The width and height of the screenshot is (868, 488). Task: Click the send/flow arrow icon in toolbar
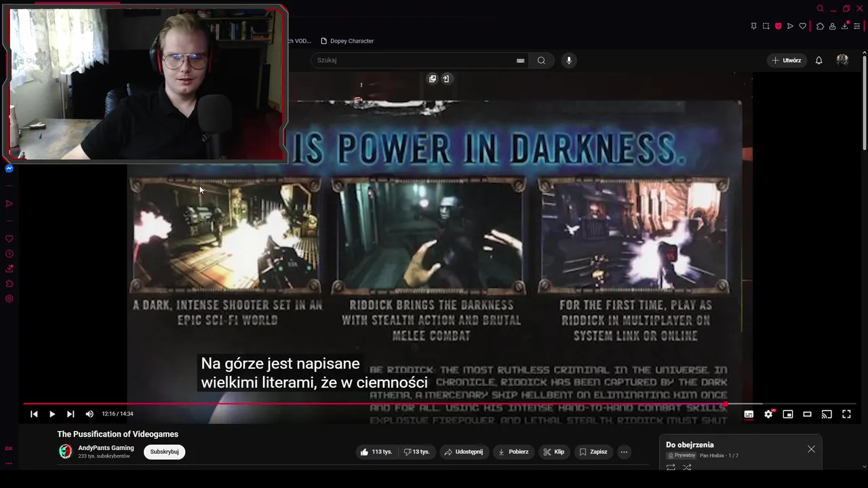[x=790, y=26]
